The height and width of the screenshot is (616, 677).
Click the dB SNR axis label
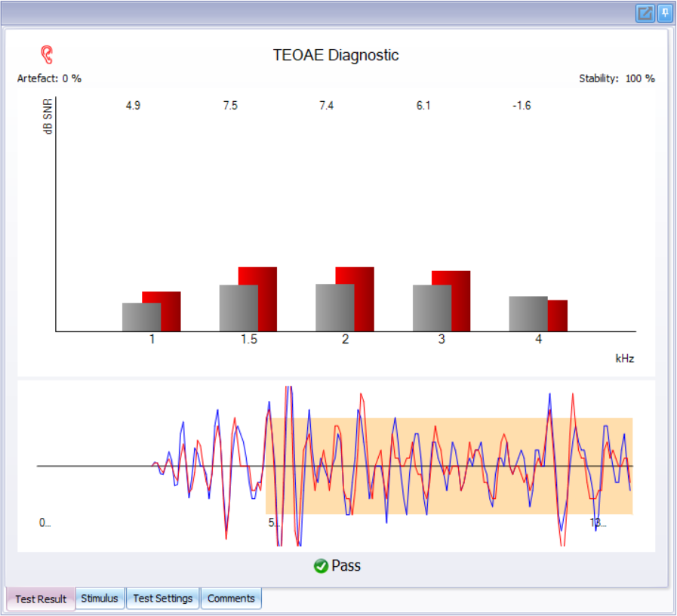pyautogui.click(x=48, y=115)
